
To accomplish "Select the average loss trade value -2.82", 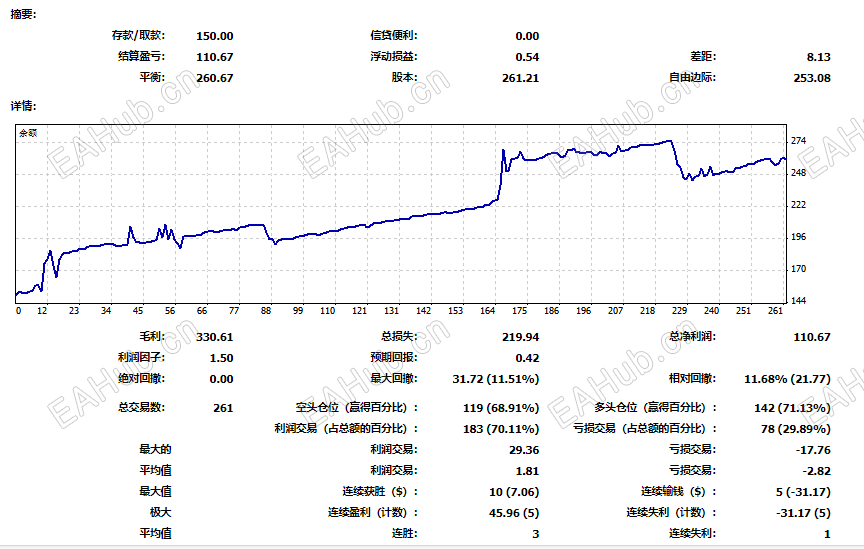I will tap(816, 471).
